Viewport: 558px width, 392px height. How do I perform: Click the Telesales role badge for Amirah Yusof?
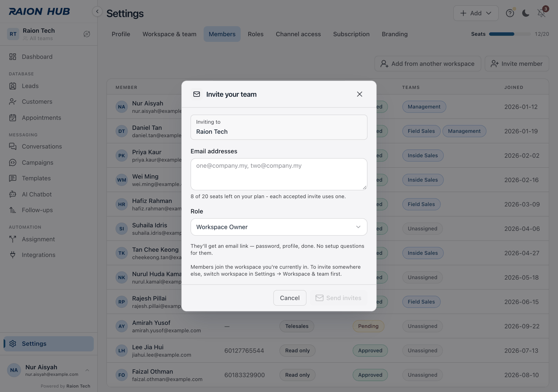(297, 326)
